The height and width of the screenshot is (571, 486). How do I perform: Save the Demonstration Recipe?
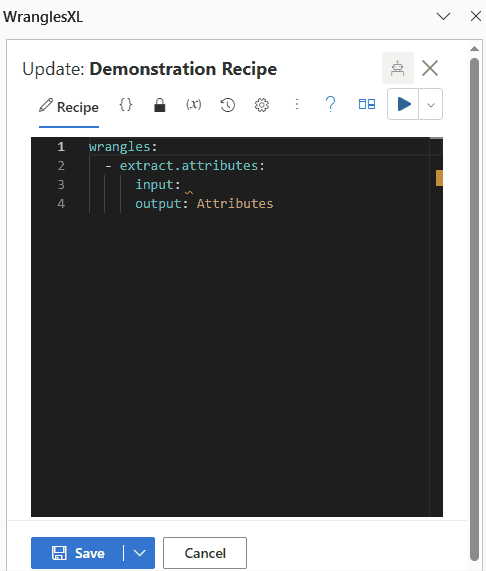click(78, 553)
